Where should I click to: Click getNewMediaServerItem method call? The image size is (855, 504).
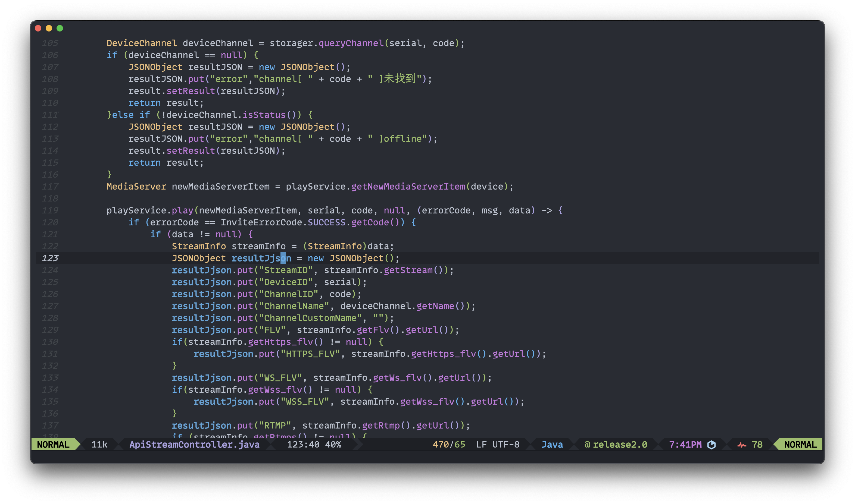coord(408,187)
